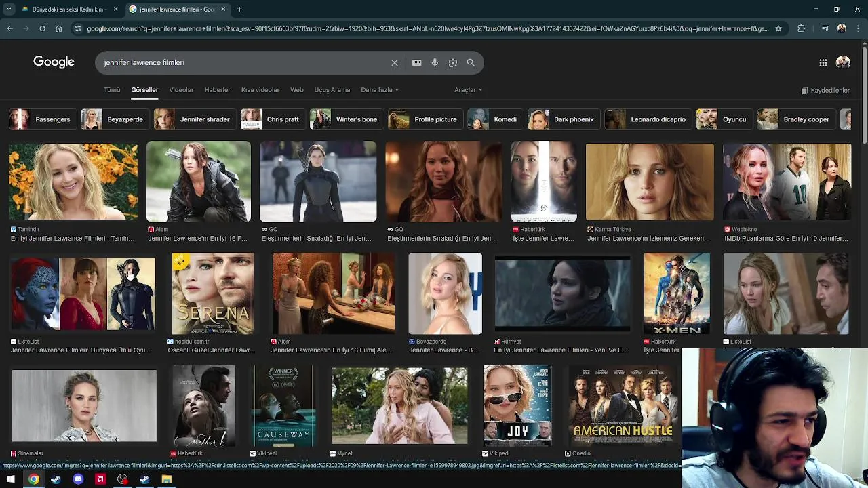This screenshot has height=488, width=868.
Task: Open browser extensions menu
Action: (x=802, y=28)
